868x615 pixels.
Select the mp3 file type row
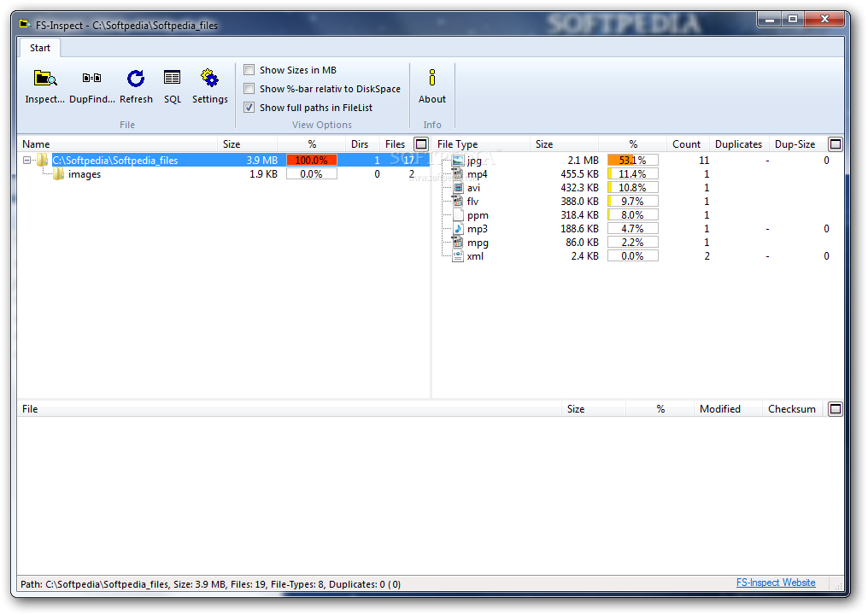(x=637, y=229)
